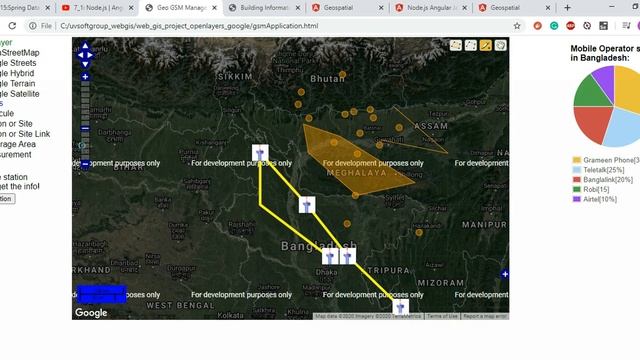Pan the map down with the arrow
The image size is (640, 360).
85,64
